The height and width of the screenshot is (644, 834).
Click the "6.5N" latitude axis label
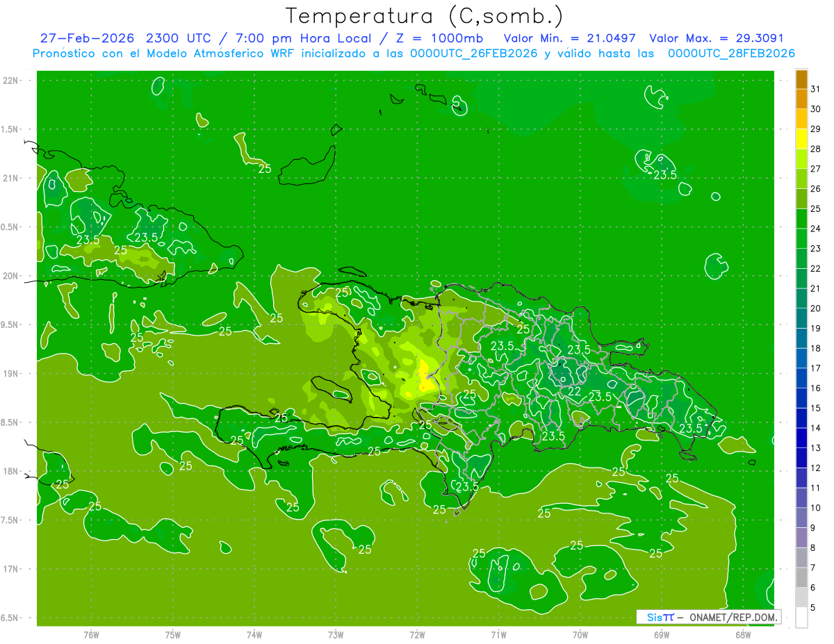pos(10,618)
